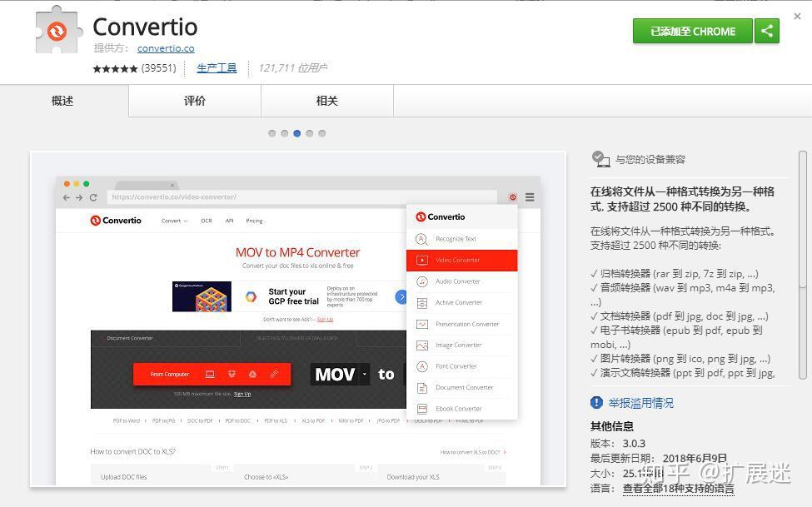Click the forward arrow in screenshot browser

pyautogui.click(x=79, y=197)
